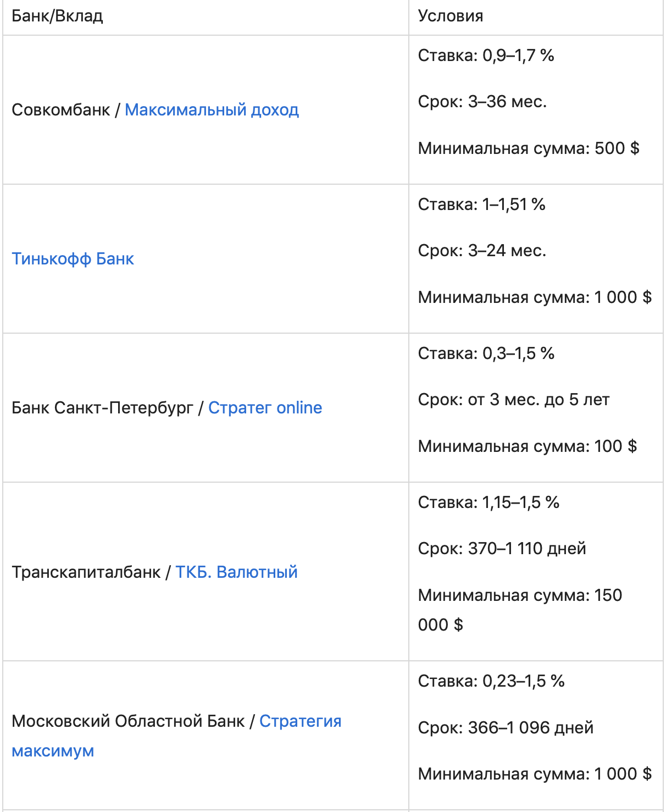Click the term text Срок: 3–24 мес.
This screenshot has height=812, width=666.
pyautogui.click(x=482, y=251)
